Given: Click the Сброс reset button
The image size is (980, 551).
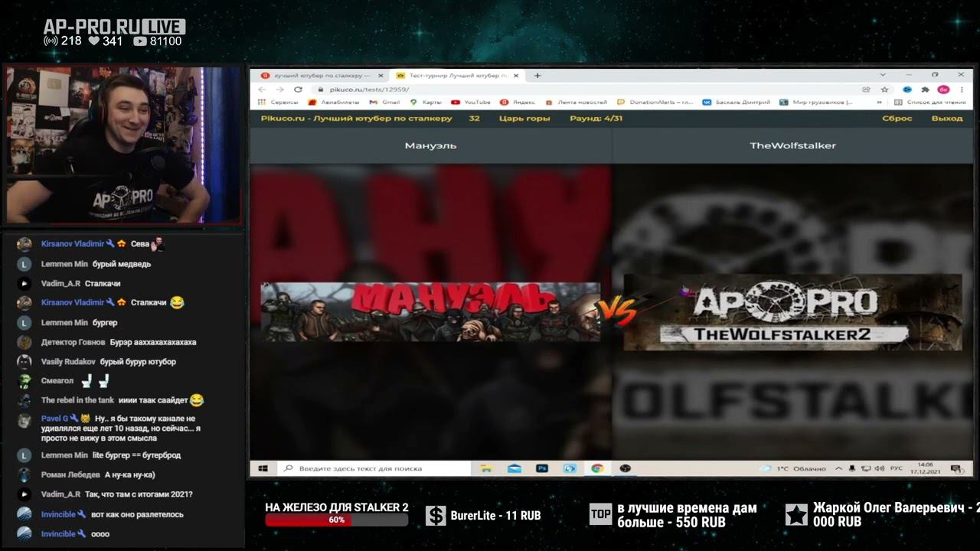Looking at the screenshot, I should pyautogui.click(x=897, y=119).
